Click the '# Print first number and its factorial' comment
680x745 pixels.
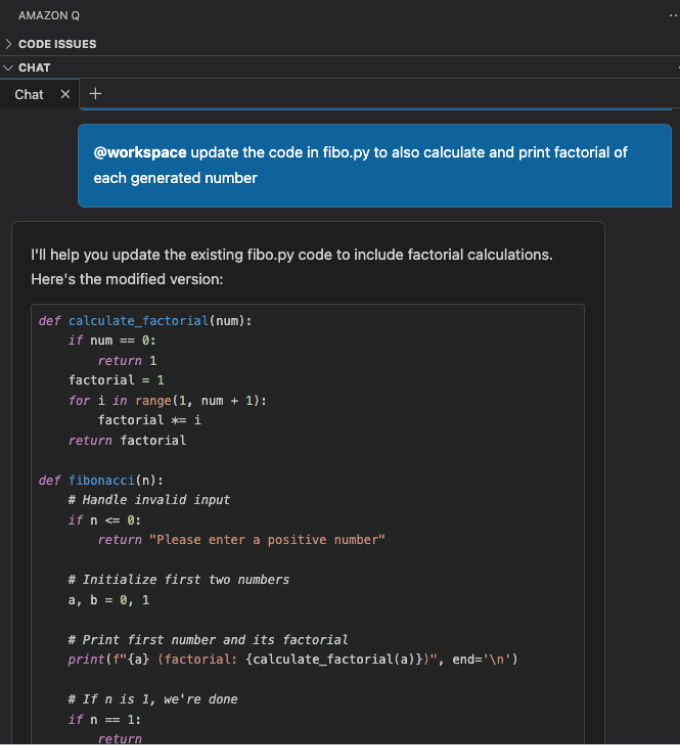[x=208, y=640]
